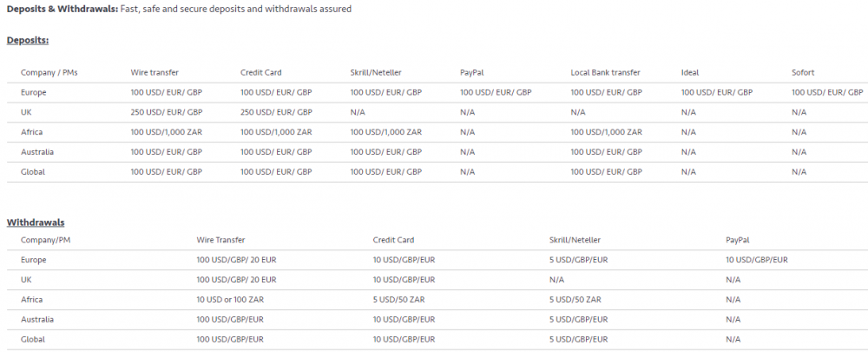The height and width of the screenshot is (352, 868).
Task: Click the Withdrawals section heading
Action: click(36, 222)
